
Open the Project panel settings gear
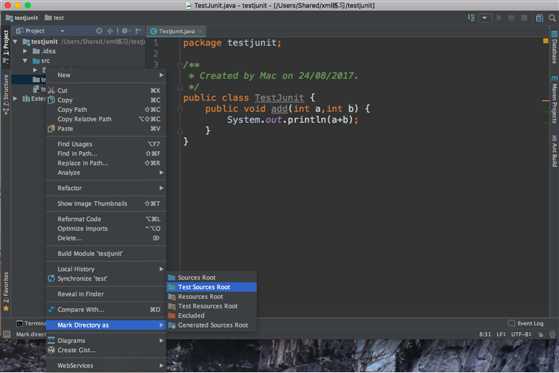pyautogui.click(x=125, y=31)
